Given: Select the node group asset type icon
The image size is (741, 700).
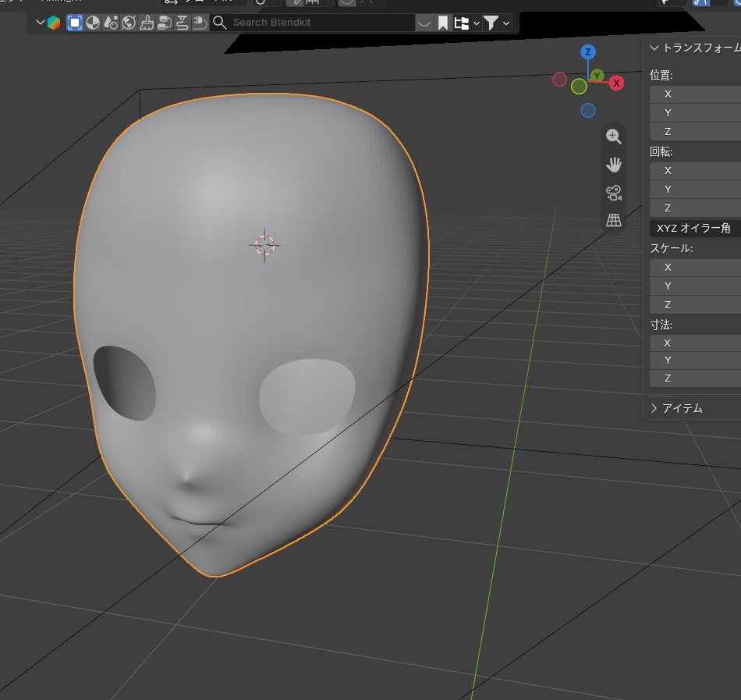Looking at the screenshot, I should click(165, 23).
